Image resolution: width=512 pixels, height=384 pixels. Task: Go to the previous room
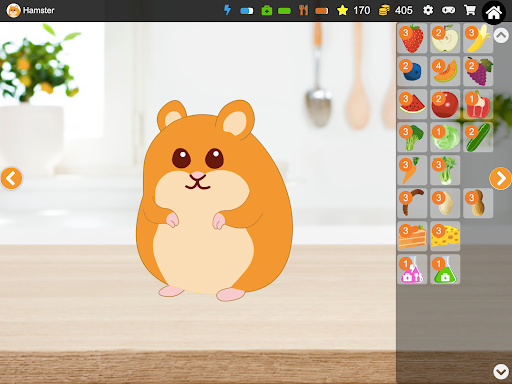(x=11, y=178)
